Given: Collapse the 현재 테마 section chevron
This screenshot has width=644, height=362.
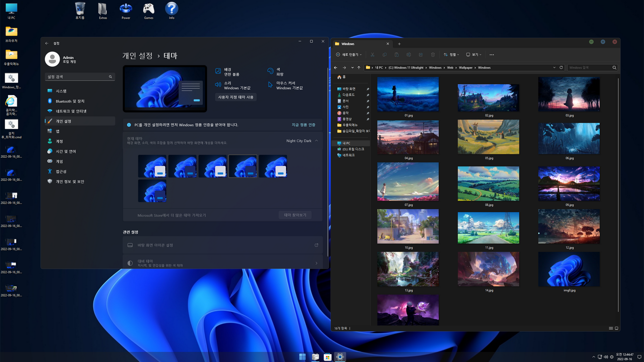Looking at the screenshot, I should 317,141.
